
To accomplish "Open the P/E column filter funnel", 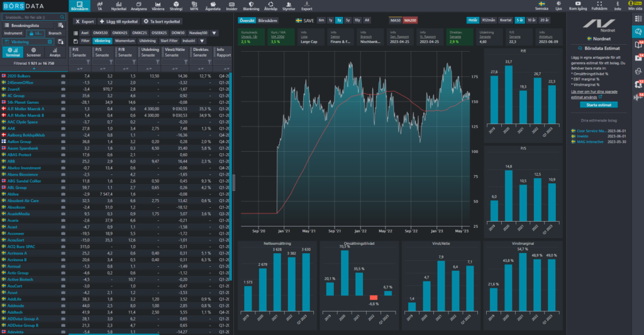I will pyautogui.click(x=88, y=62).
